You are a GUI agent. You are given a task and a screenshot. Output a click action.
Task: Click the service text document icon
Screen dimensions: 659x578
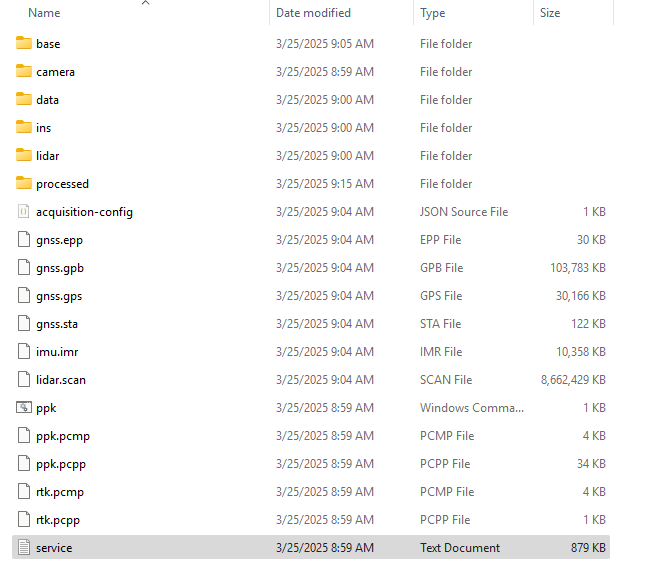(24, 548)
